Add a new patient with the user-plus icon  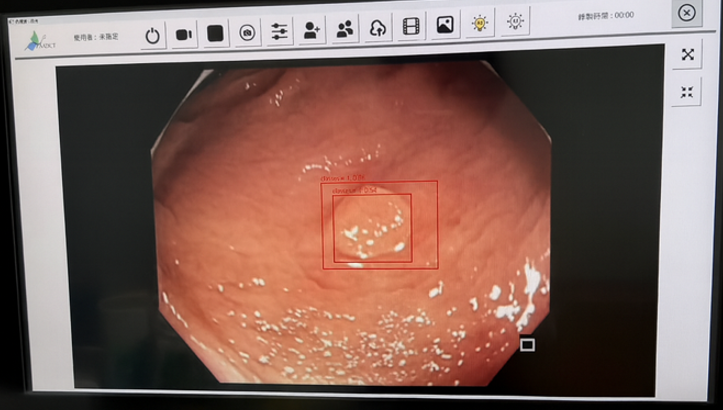[312, 30]
